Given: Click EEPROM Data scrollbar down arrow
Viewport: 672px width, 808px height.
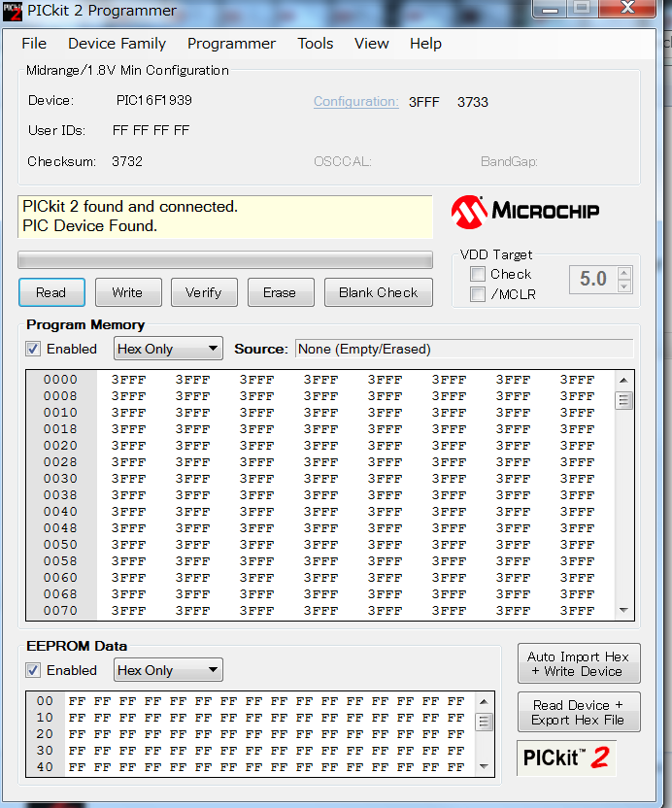Looking at the screenshot, I should point(484,767).
